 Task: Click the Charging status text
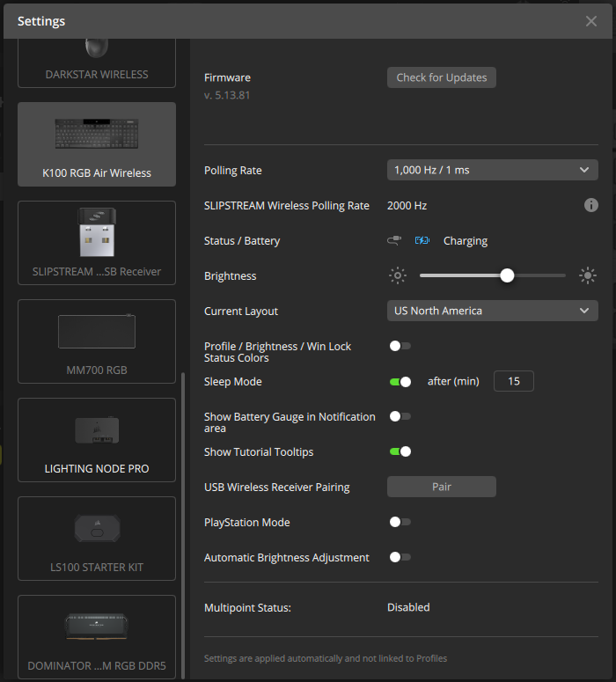coord(465,240)
